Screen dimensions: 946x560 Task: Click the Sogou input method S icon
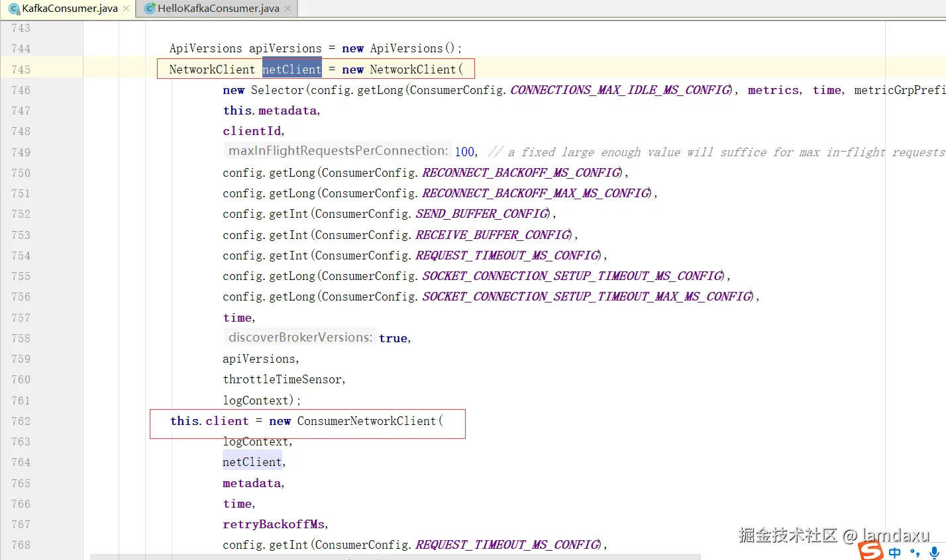870,551
